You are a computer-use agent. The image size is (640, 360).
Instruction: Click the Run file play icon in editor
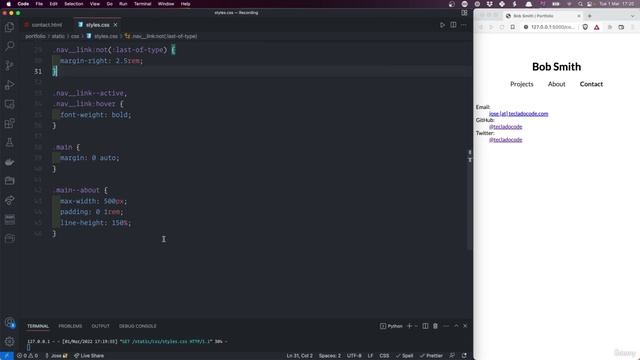click(x=442, y=25)
